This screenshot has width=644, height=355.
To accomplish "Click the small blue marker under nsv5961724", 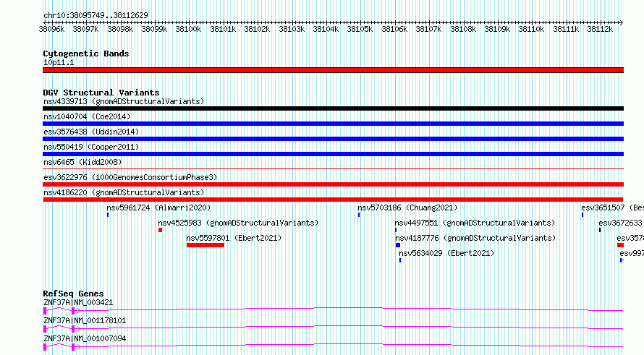I will (108, 215).
